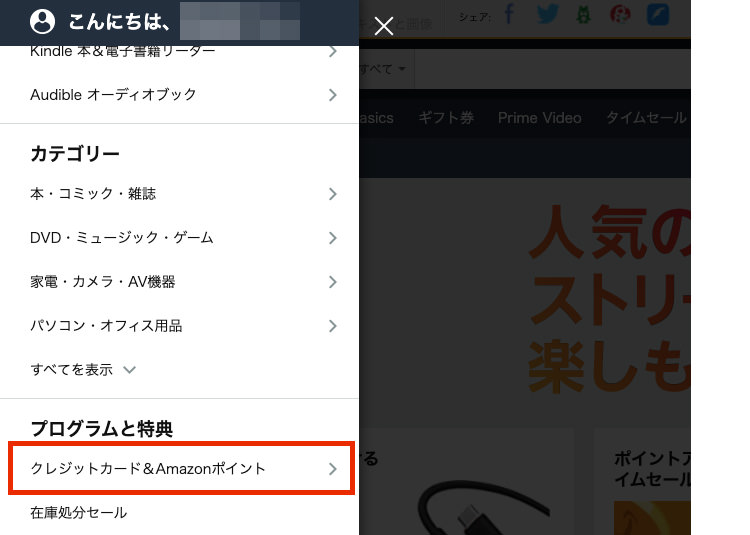Open パソコン・オフィス用品 category

[x=179, y=326]
